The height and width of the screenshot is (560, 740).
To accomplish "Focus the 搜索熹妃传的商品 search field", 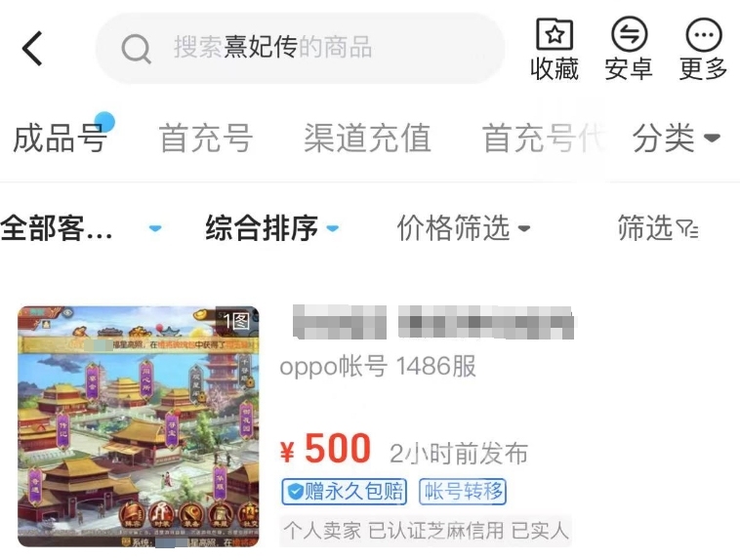I will [x=300, y=48].
